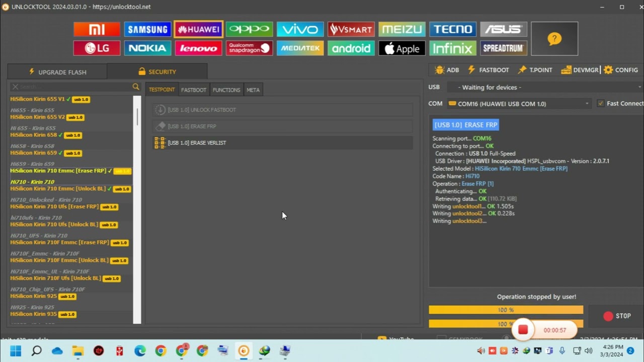Image resolution: width=644 pixels, height=362 pixels.
Task: Switch to the FASTBOOT sub-tab
Action: 194,90
